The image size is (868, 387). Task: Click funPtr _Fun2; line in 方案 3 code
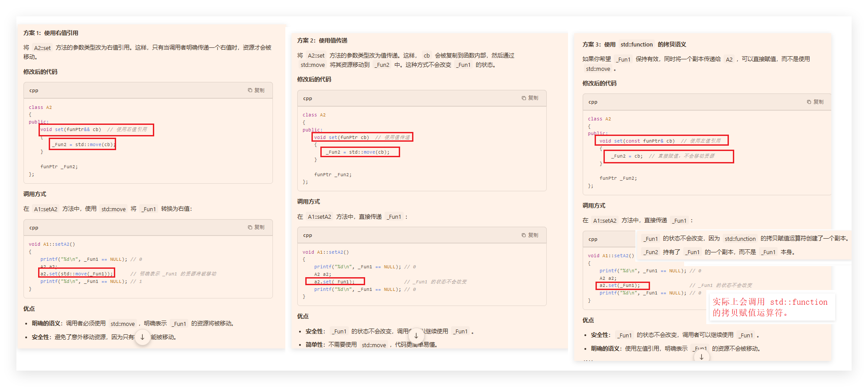point(618,178)
